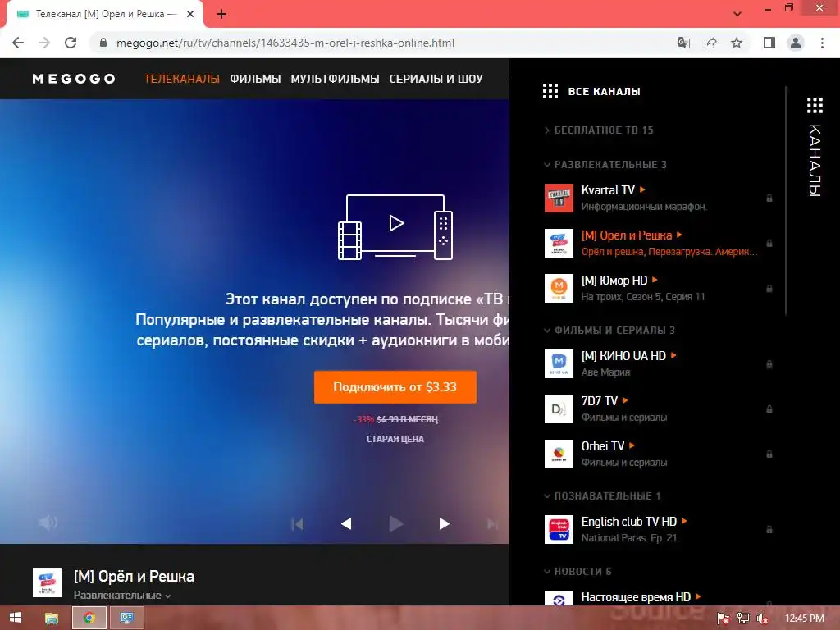Collapse the ПОЗНАВАТЕЛЬНЫЕ 1 category
Image resolution: width=840 pixels, height=630 pixels.
click(602, 496)
